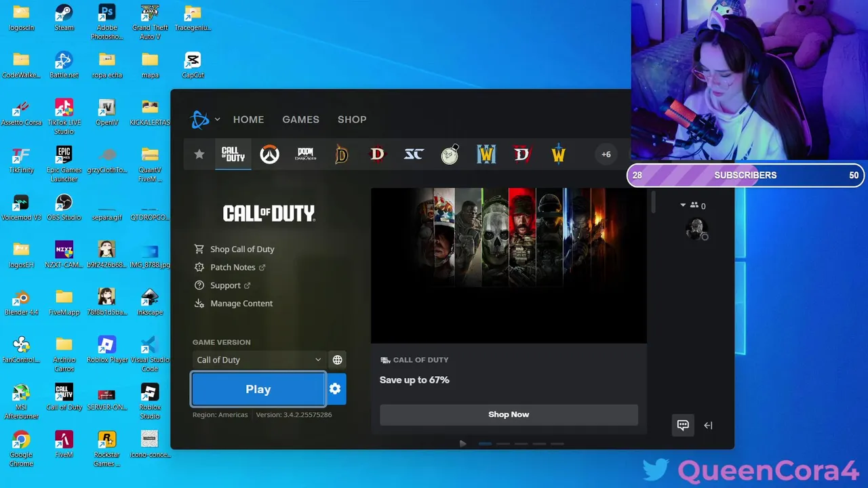
Task: Select the StarCraft SC icon
Action: [414, 155]
